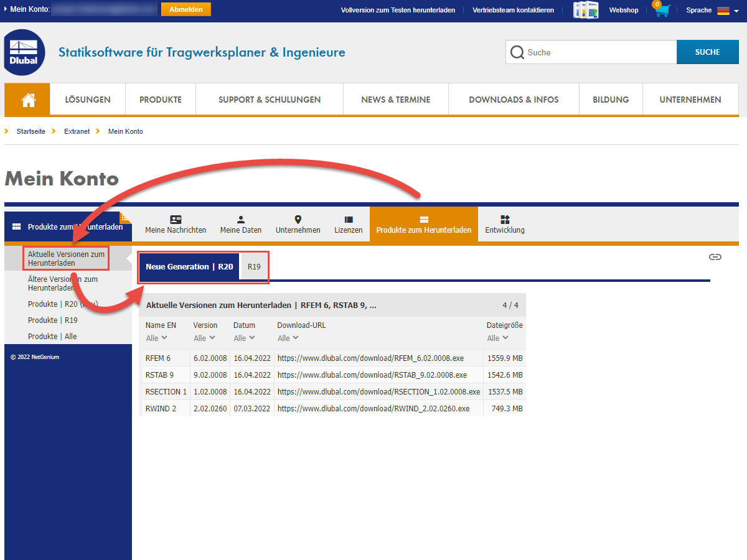
Task: Click the RSECTION 1 download URL
Action: [x=378, y=391]
